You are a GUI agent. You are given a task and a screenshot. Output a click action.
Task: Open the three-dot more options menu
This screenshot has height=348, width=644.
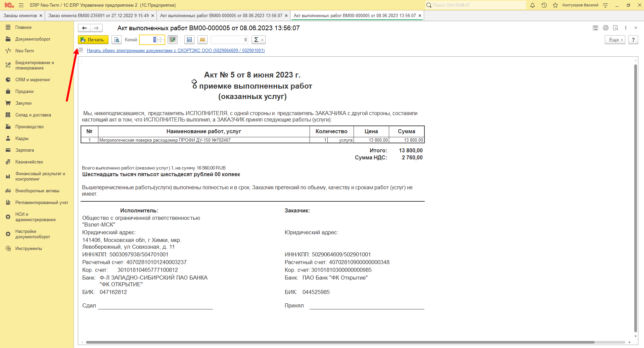point(626,28)
